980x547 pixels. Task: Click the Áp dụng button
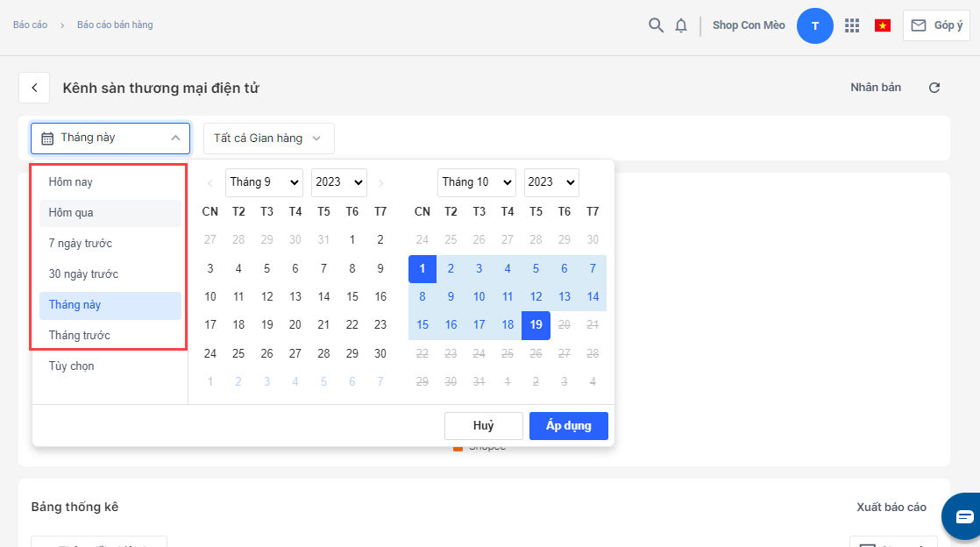tap(568, 426)
